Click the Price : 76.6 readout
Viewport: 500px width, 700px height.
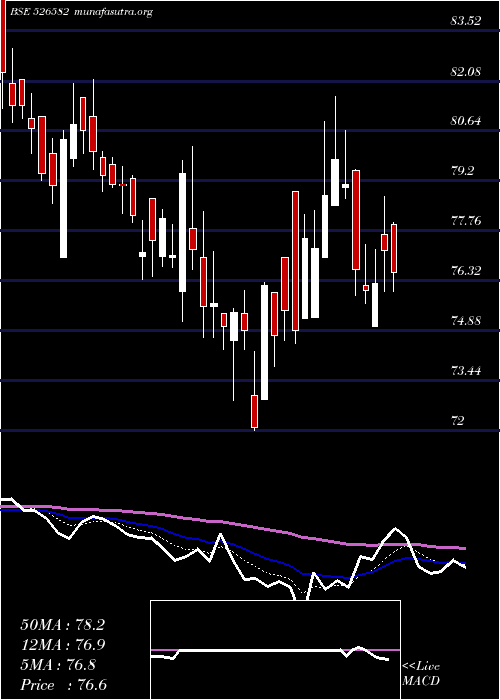point(63,685)
